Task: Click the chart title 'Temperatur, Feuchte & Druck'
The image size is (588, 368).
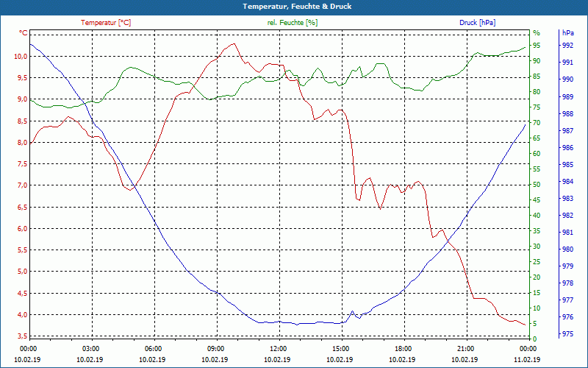Action: (x=297, y=7)
